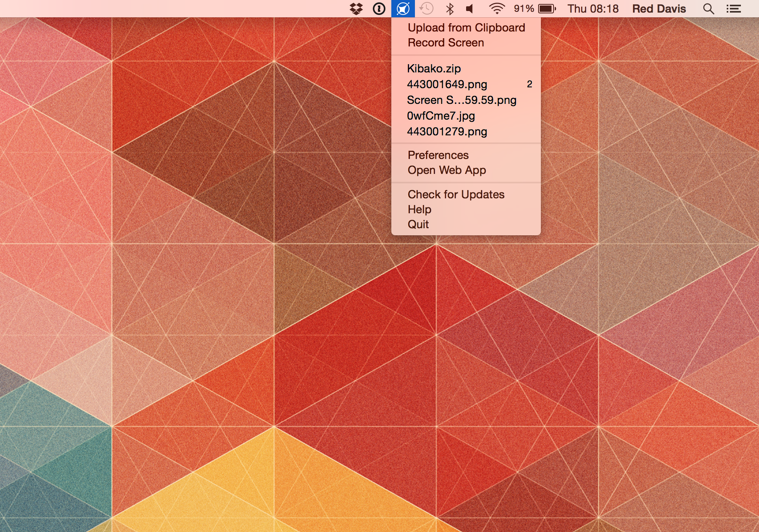Select 443001649.png recent upload
This screenshot has height=532, width=759.
coord(447,84)
